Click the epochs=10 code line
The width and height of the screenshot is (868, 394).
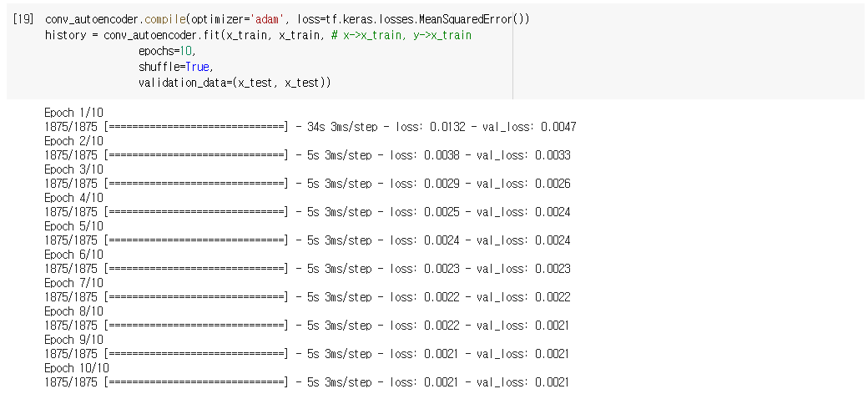click(167, 52)
